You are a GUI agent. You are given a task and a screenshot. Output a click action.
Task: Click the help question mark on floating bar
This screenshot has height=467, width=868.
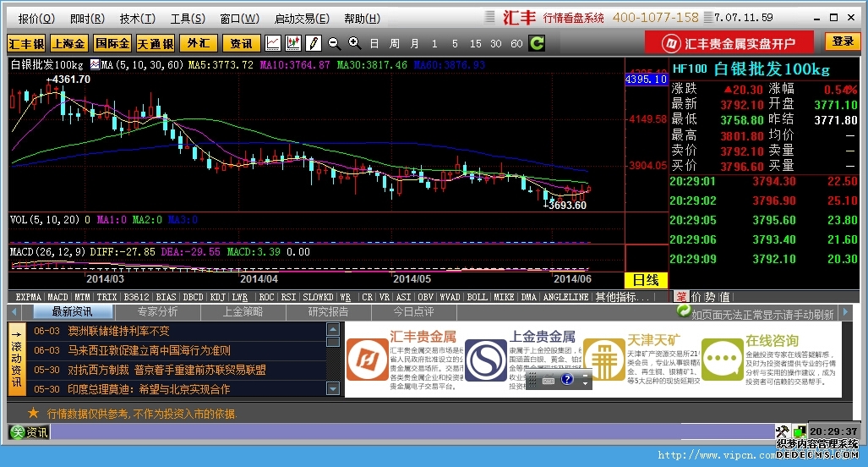click(x=567, y=380)
